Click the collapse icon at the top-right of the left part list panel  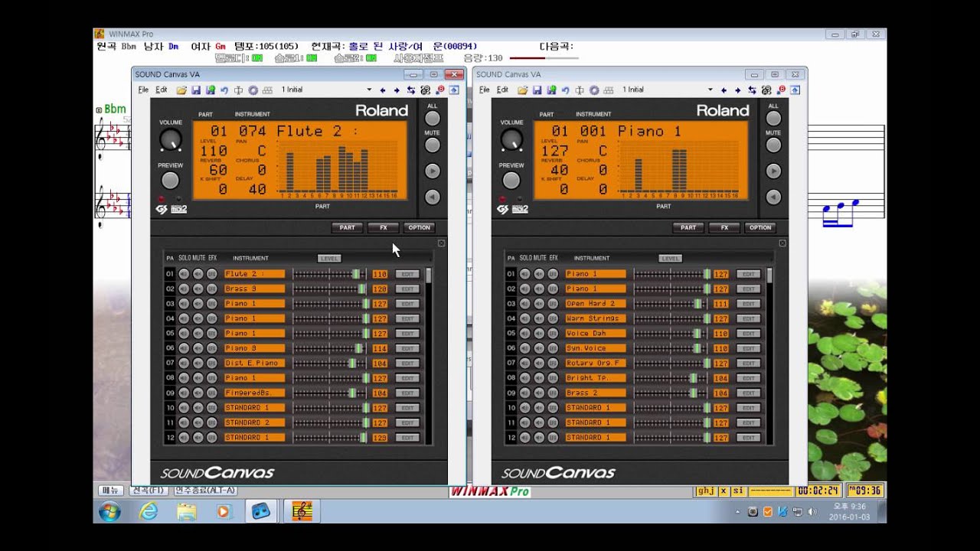pos(441,243)
